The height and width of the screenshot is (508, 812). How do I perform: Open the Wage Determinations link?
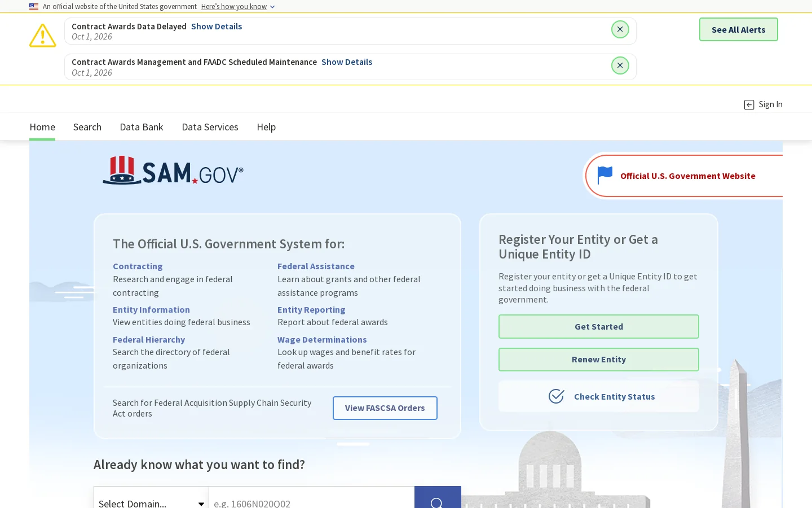pos(322,340)
